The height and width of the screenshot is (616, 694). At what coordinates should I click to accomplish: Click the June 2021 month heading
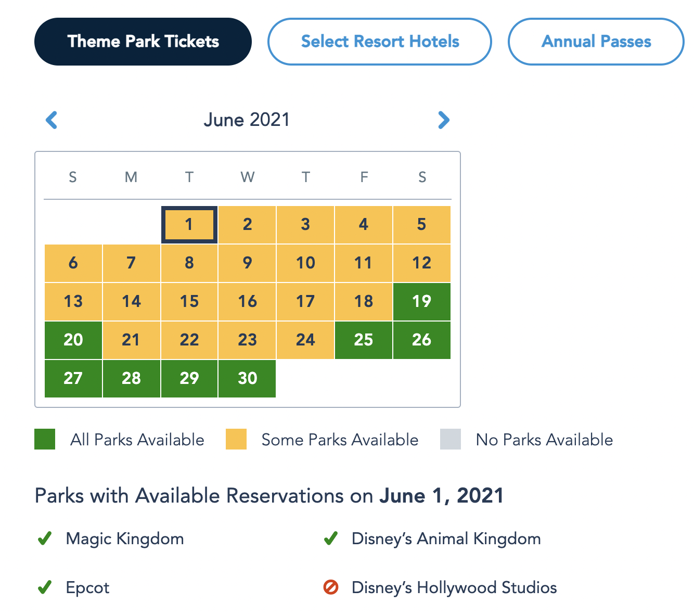click(x=247, y=120)
